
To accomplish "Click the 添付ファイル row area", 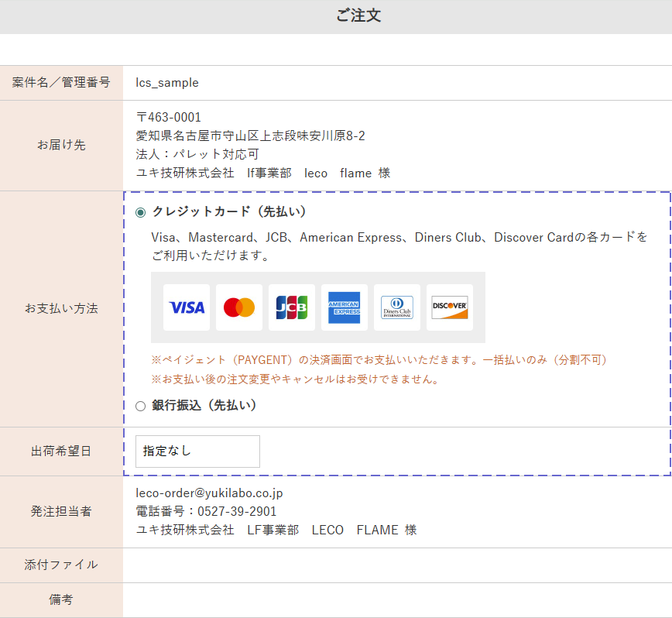I will pyautogui.click(x=60, y=565).
